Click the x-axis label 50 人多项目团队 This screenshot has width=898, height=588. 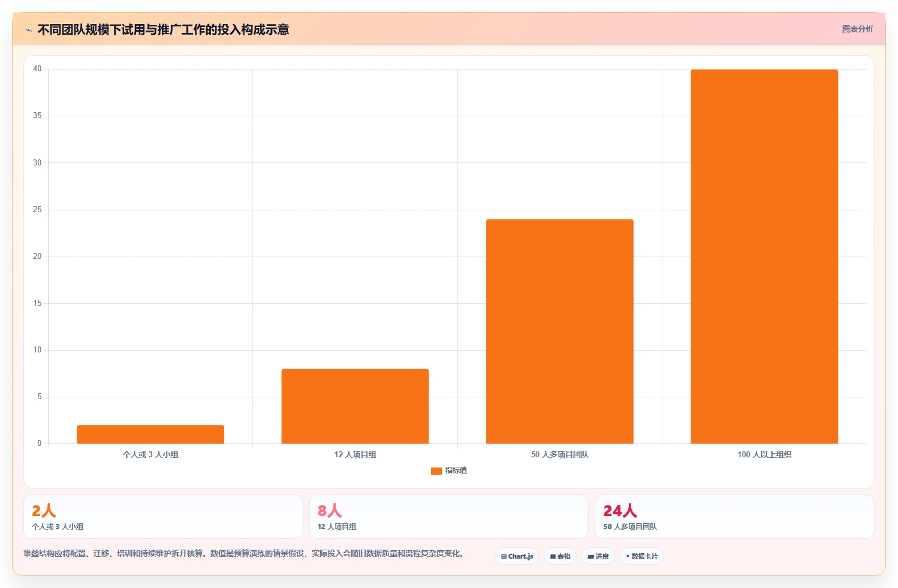click(x=560, y=454)
